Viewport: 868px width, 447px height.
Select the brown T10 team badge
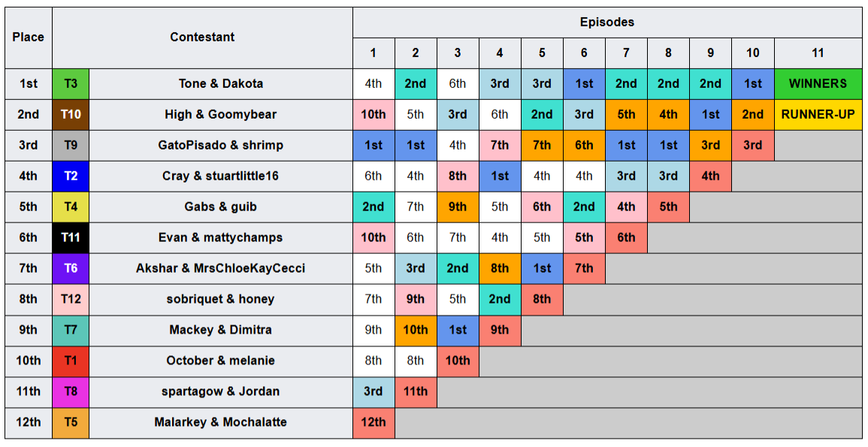(x=71, y=114)
